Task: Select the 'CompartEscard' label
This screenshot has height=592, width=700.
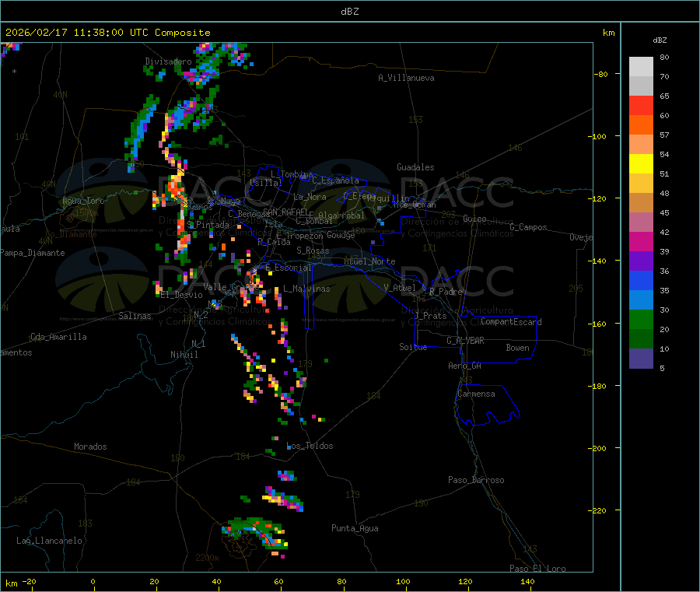Action: coord(511,322)
